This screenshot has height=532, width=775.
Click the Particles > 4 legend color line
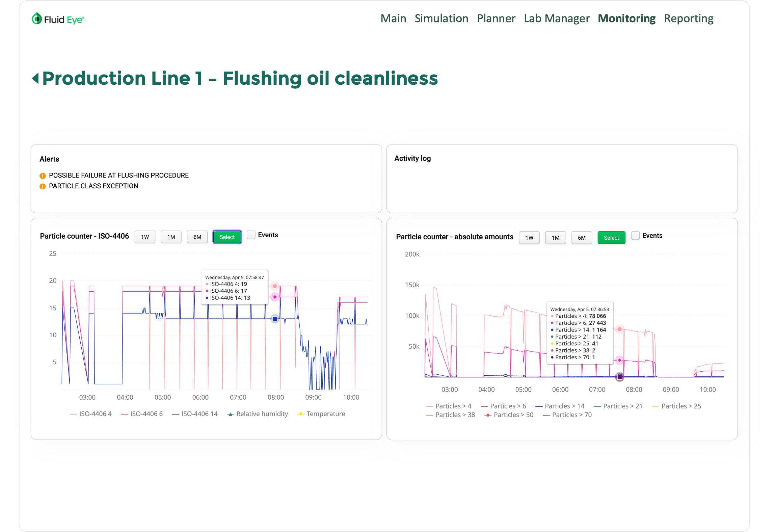pos(429,406)
